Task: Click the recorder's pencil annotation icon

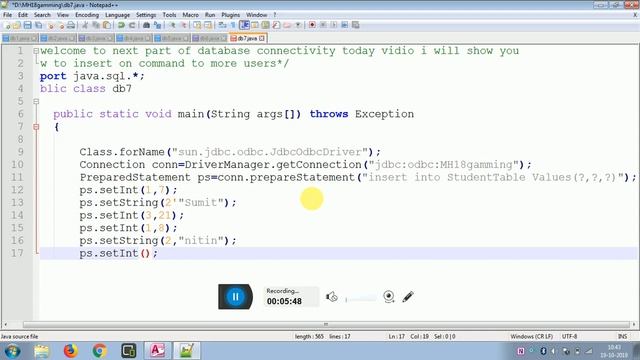Action: click(407, 297)
